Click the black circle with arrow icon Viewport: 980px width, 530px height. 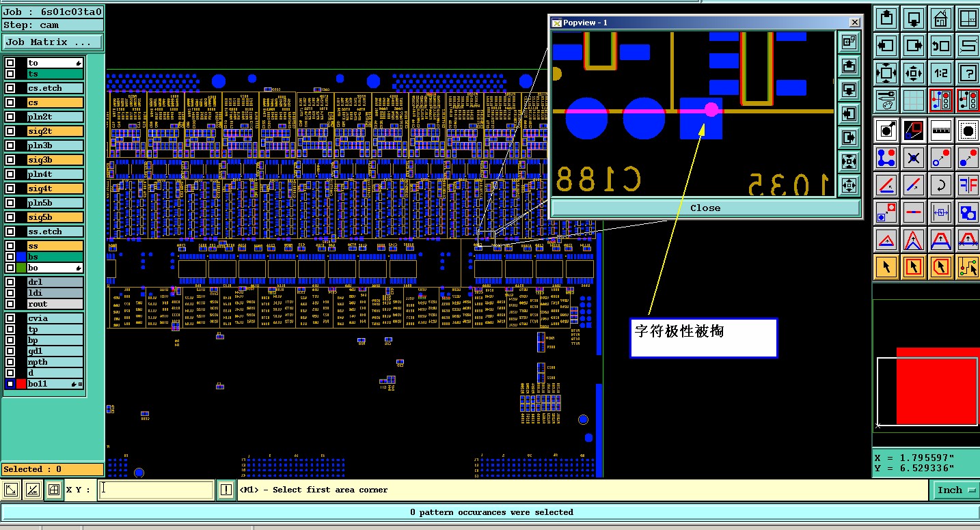(886, 130)
